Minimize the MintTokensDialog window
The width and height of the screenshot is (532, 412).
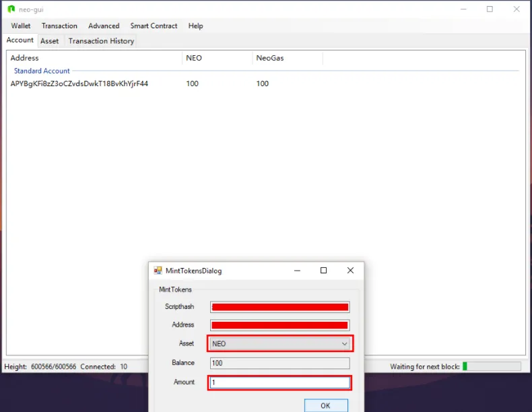297,270
